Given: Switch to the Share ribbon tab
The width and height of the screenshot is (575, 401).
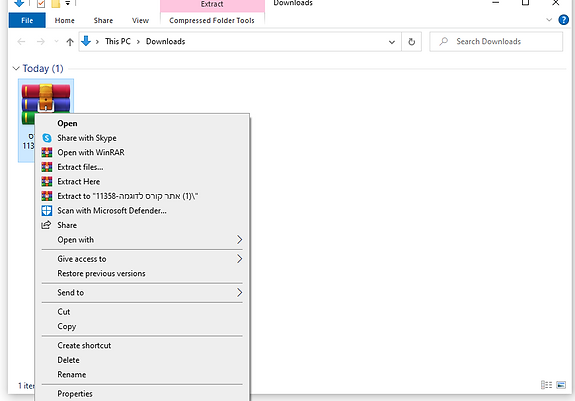Looking at the screenshot, I should coord(103,21).
